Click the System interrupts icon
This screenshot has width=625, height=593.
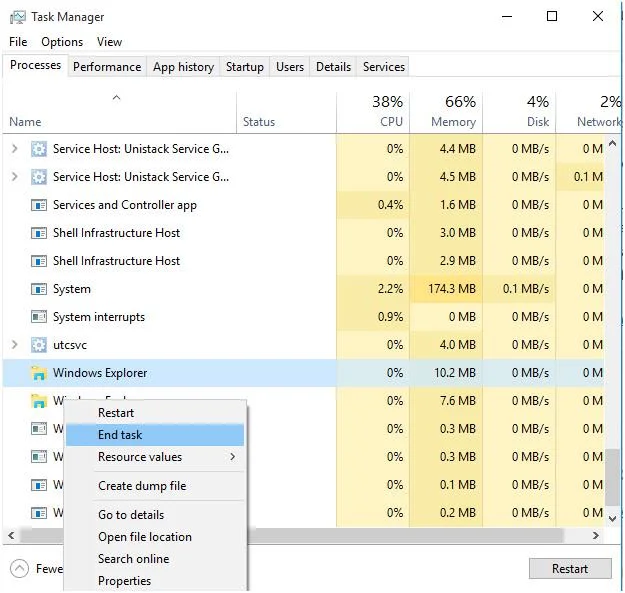click(39, 317)
